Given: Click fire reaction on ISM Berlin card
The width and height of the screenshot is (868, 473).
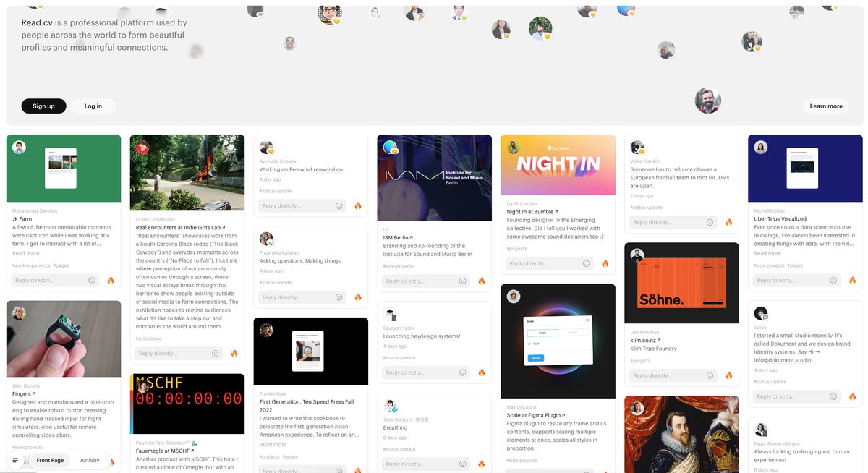Looking at the screenshot, I should coord(482,281).
